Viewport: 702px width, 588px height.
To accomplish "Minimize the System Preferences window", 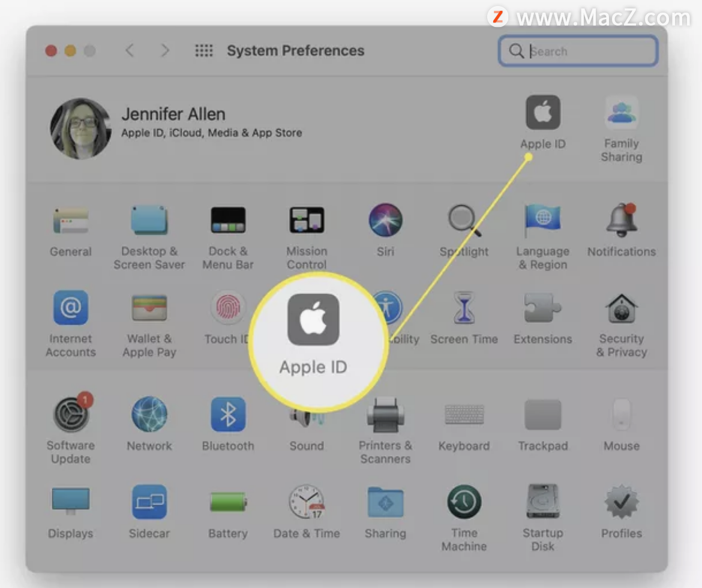I will pyautogui.click(x=70, y=50).
